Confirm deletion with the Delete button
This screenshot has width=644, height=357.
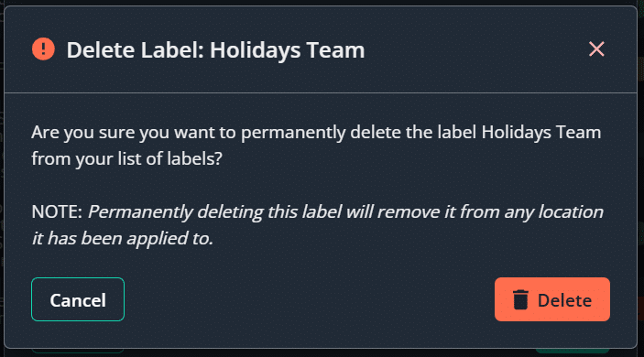click(552, 299)
